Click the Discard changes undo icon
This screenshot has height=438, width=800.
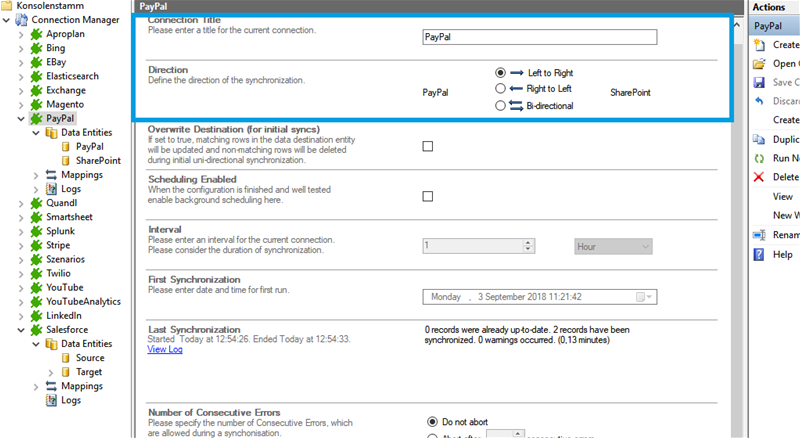pos(760,101)
